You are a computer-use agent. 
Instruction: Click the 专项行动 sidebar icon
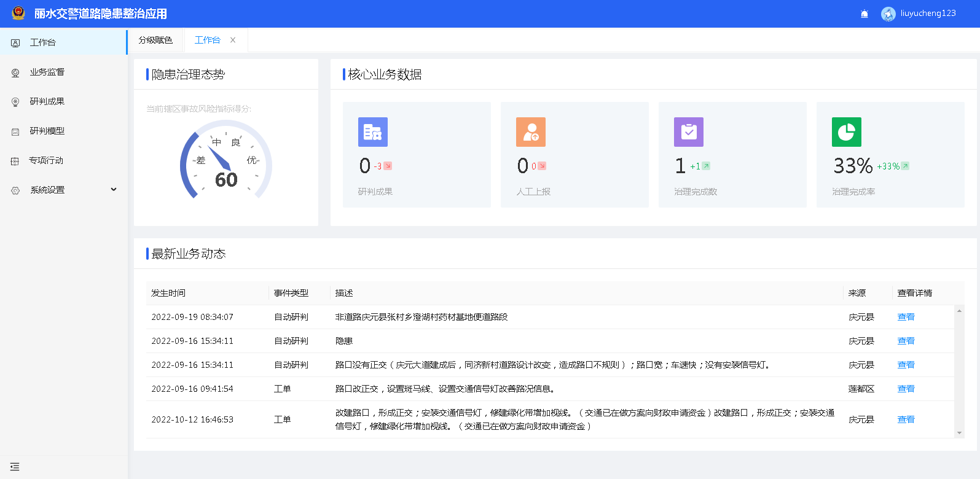pyautogui.click(x=15, y=161)
